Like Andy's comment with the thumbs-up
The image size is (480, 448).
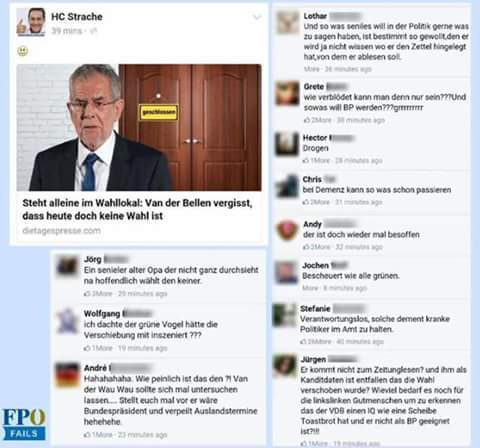coord(306,247)
